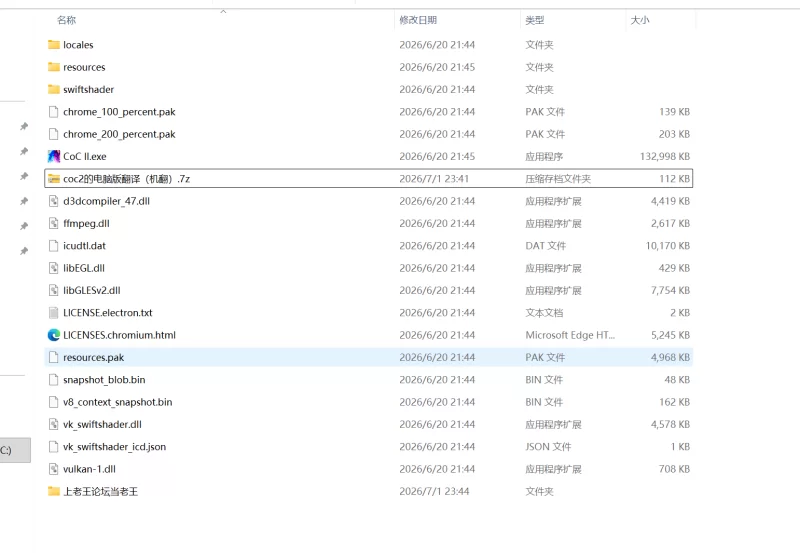Click the LICENSE.electron.txt document icon
The width and height of the screenshot is (800, 553).
(x=54, y=313)
